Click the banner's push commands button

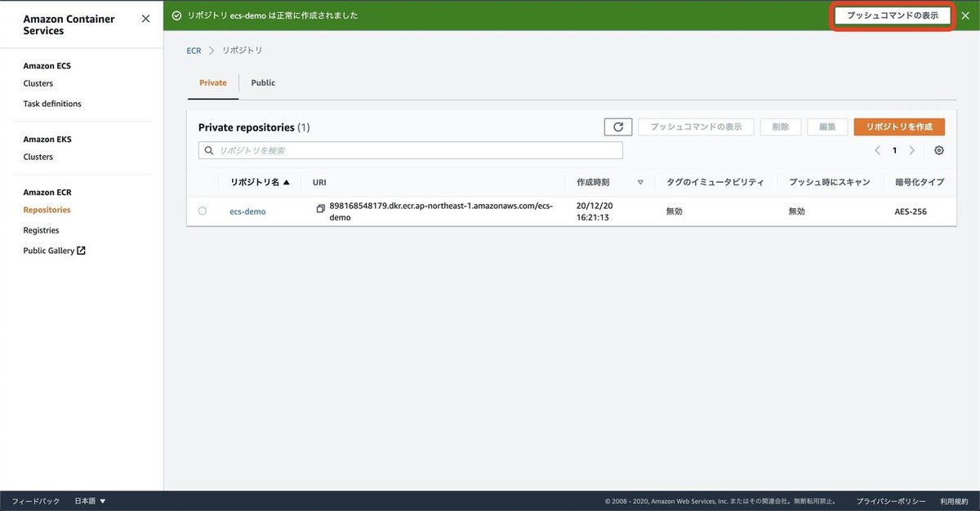893,16
